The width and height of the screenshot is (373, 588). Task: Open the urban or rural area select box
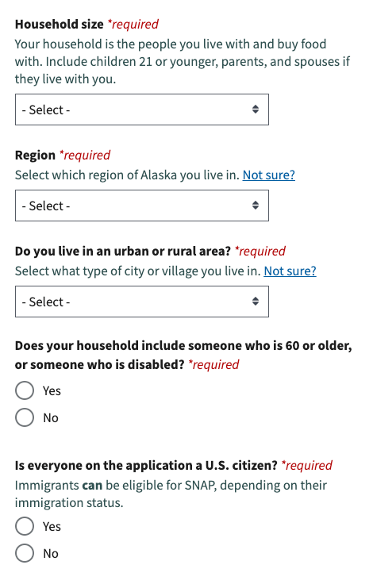pos(142,302)
